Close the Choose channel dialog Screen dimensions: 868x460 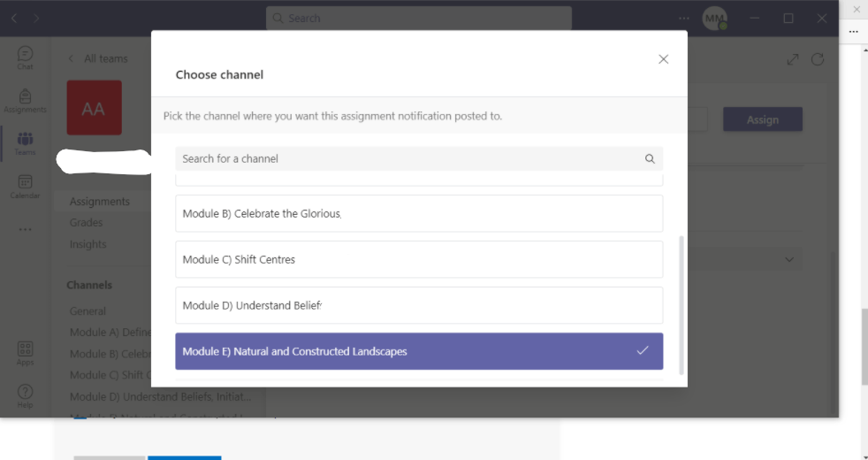pyautogui.click(x=663, y=59)
